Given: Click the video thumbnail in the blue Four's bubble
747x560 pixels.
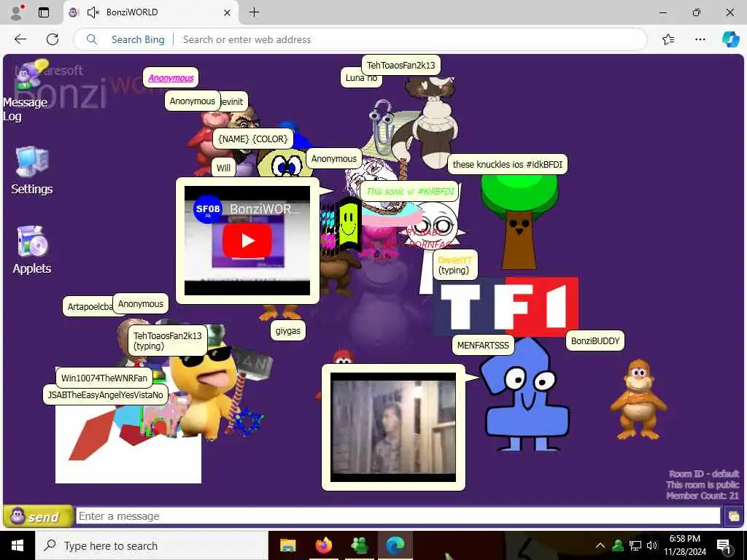Looking at the screenshot, I should coord(393,427).
